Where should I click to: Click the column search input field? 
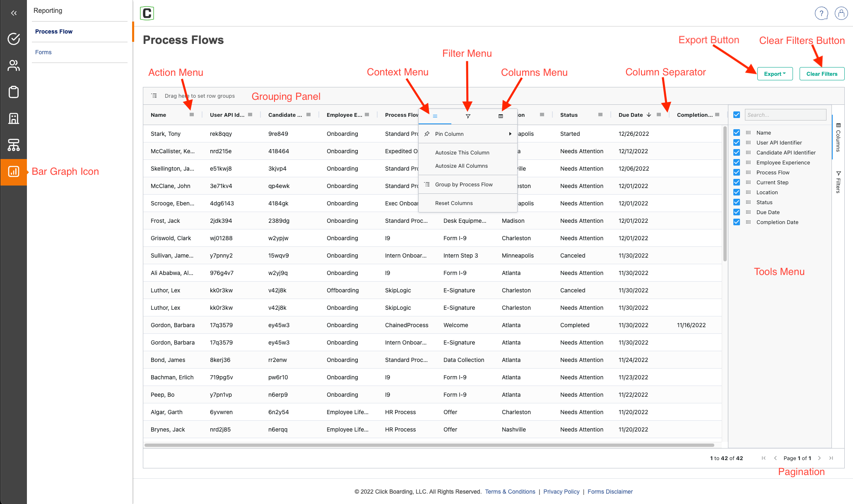click(785, 115)
